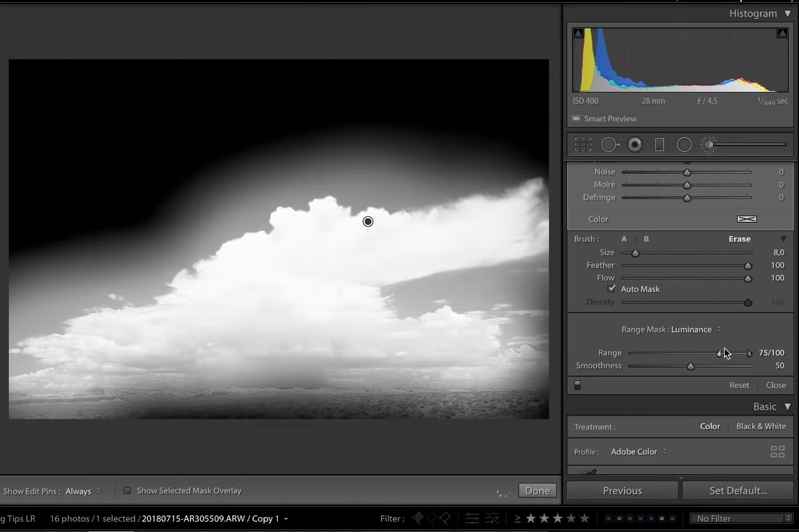Collapse the Basic panel
799x532 pixels.
tap(788, 407)
